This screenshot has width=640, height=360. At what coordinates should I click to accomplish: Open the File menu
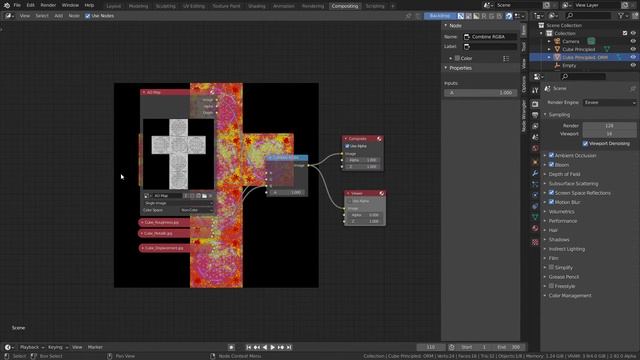17,5
